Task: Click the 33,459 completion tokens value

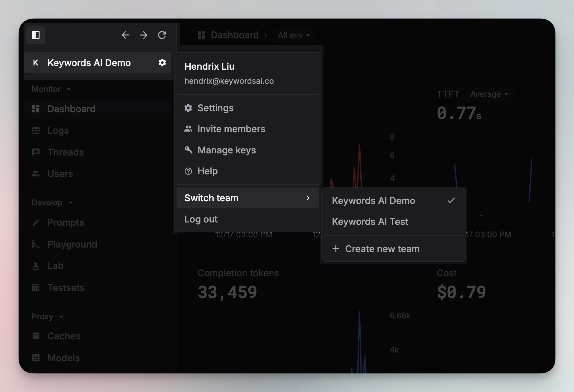Action: click(x=227, y=292)
